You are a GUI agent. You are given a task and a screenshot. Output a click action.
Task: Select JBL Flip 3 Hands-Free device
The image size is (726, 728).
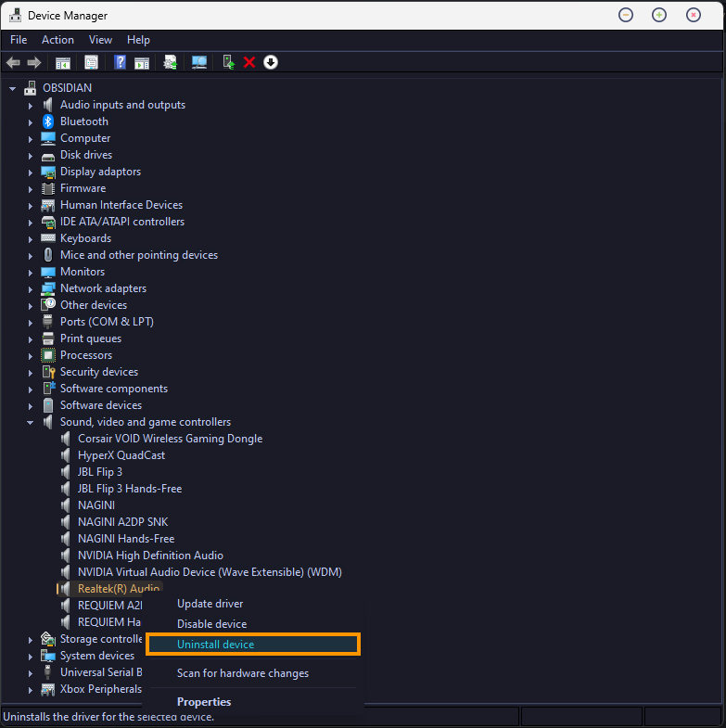[x=130, y=489]
